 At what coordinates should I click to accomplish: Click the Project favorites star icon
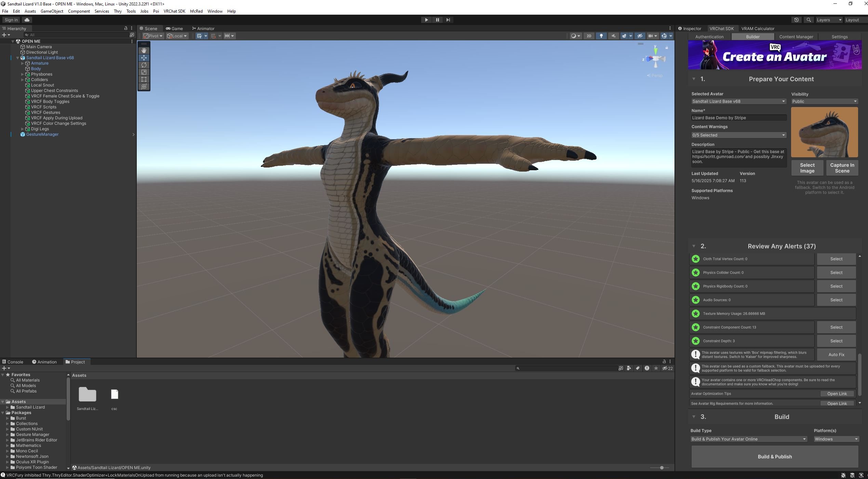point(656,368)
